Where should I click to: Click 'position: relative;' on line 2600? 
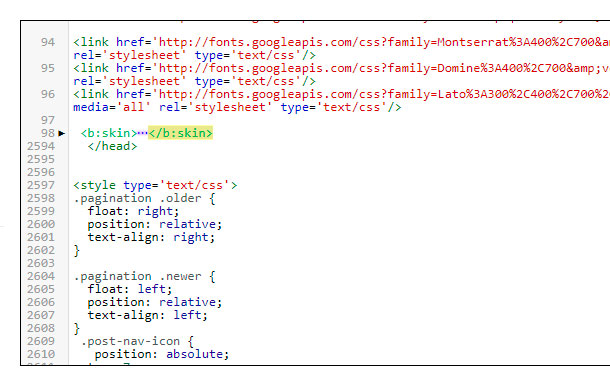coord(155,225)
